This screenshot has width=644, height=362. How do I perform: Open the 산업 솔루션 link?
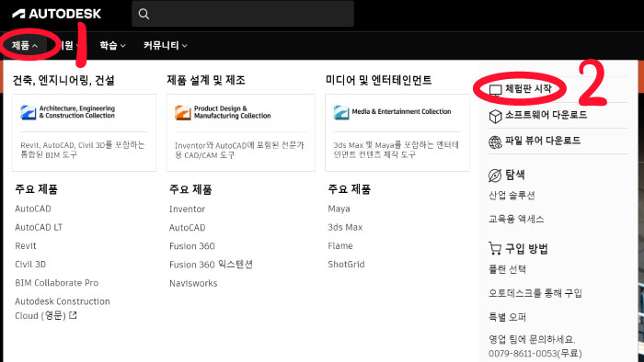(512, 195)
